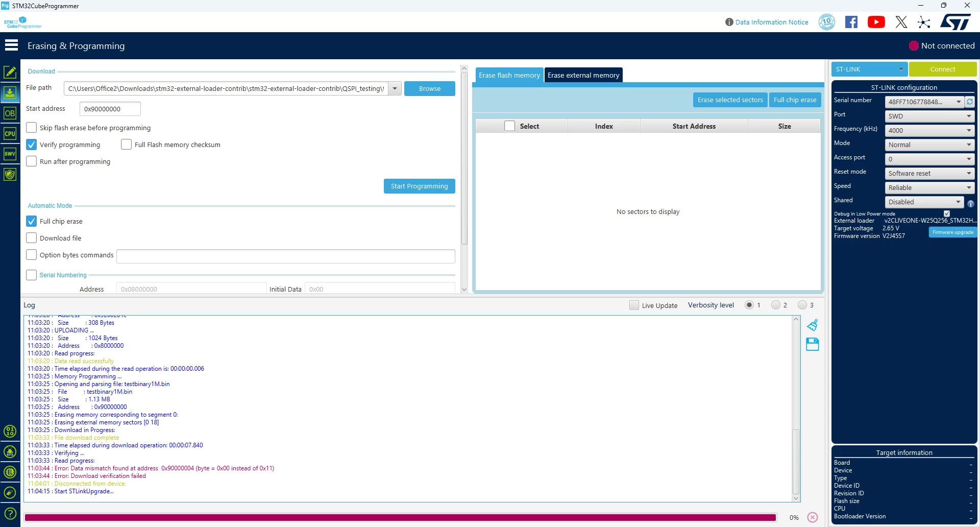Click the green Connect button
Image resolution: width=980 pixels, height=527 pixels.
tap(943, 69)
